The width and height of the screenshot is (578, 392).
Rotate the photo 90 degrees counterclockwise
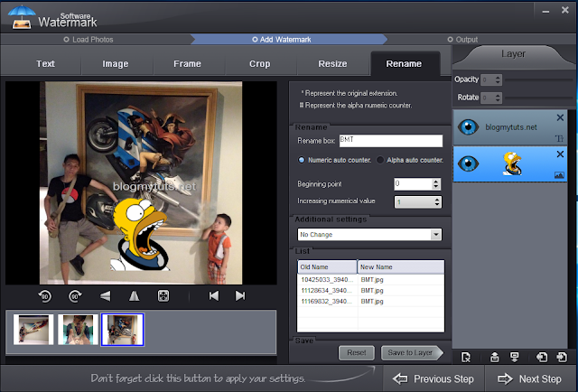(x=45, y=295)
